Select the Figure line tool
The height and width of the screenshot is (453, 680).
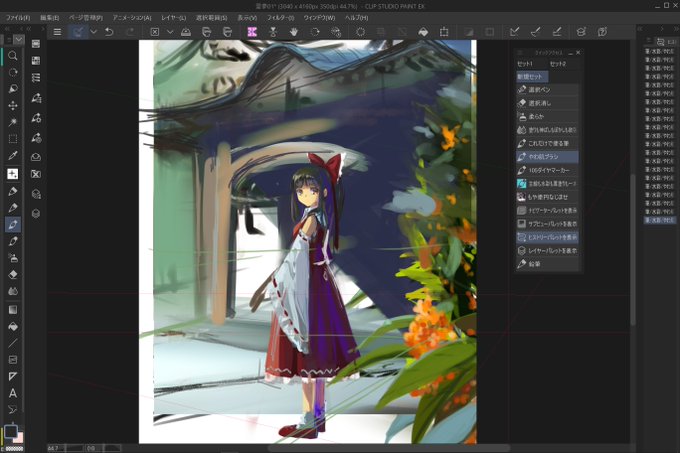click(13, 343)
